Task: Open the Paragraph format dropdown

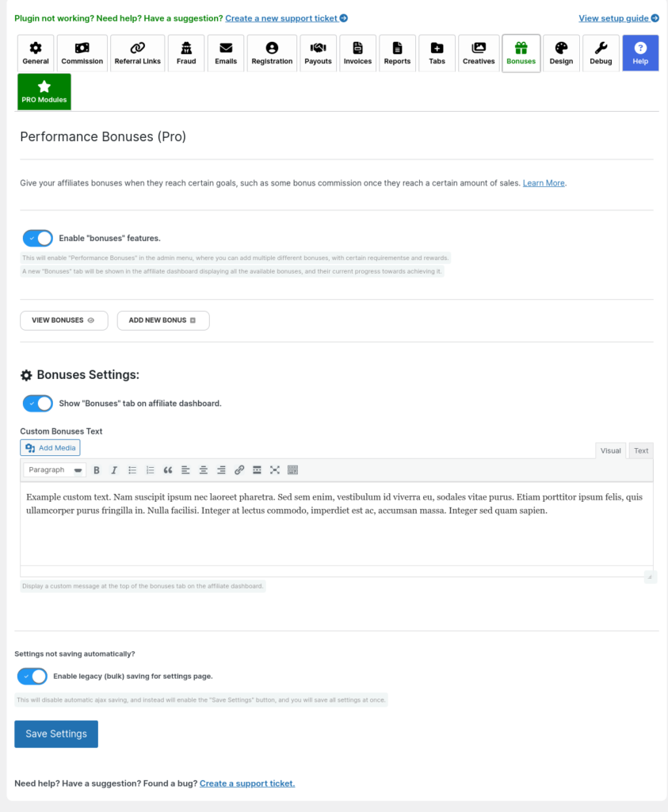Action: 55,470
